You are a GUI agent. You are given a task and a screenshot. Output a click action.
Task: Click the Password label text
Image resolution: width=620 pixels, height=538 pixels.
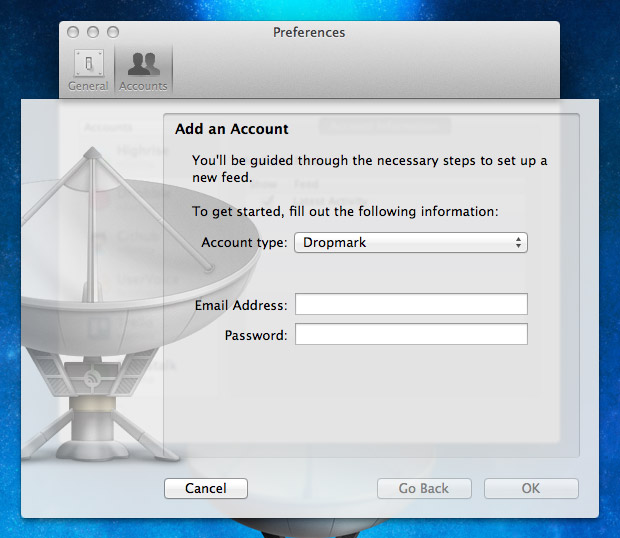(255, 335)
